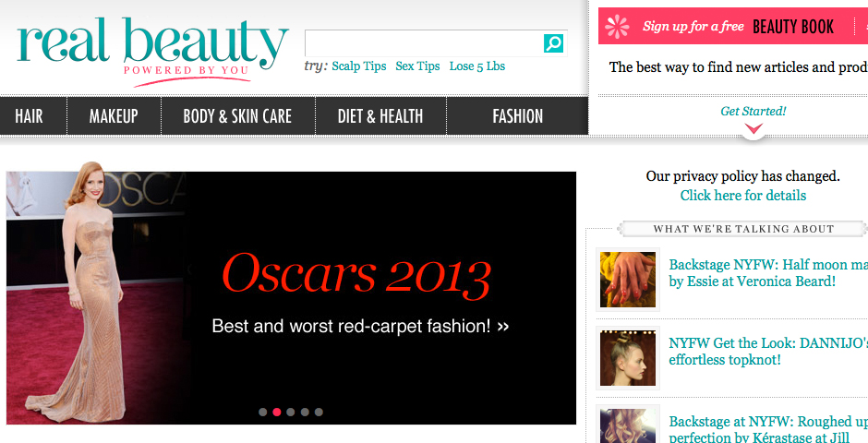This screenshot has height=443, width=868.
Task: Open the DANNIJO effortless topknot article
Action: pyautogui.click(x=768, y=352)
